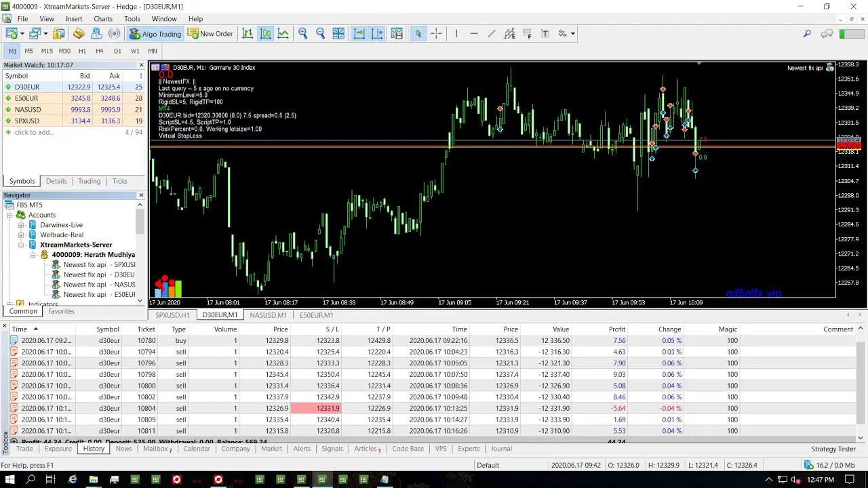
Task: Select the text label tool
Action: pyautogui.click(x=545, y=33)
